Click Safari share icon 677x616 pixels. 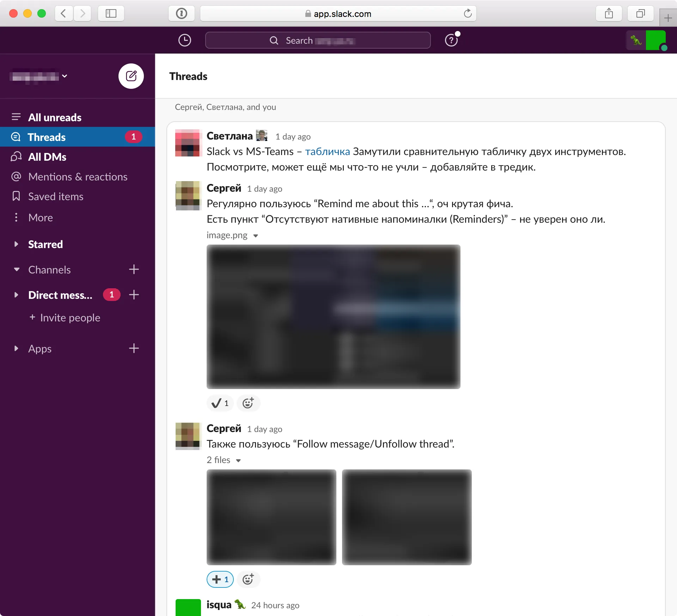tap(609, 14)
